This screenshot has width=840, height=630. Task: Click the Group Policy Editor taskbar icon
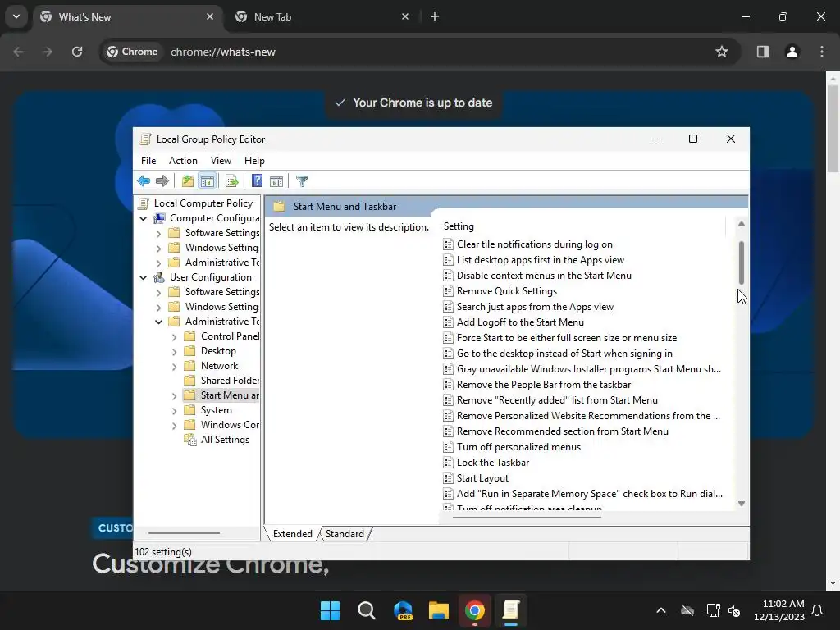tap(511, 610)
